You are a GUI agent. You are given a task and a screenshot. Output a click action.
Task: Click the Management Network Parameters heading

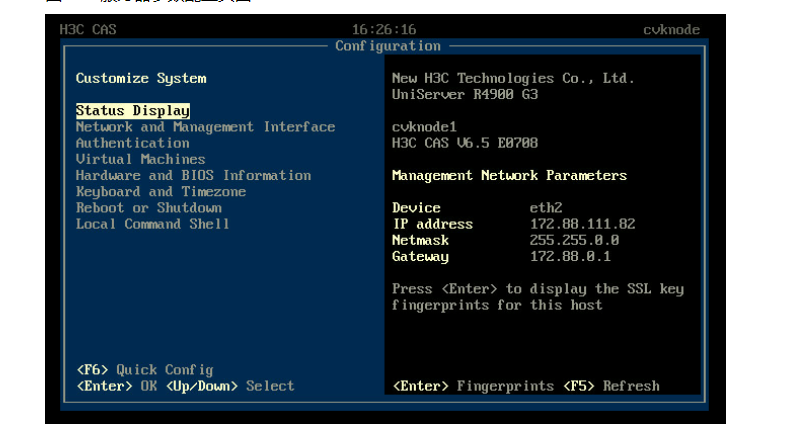[509, 176]
